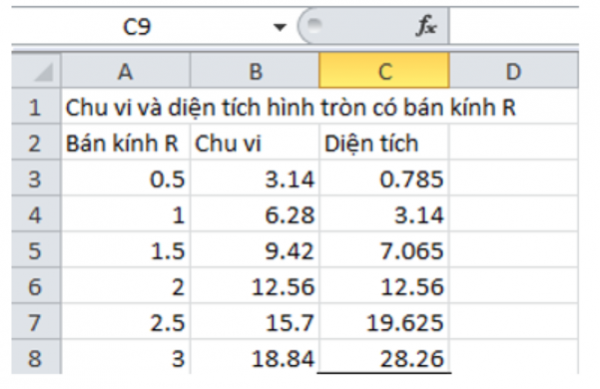The image size is (600, 389).
Task: Select column B header
Action: point(255,71)
